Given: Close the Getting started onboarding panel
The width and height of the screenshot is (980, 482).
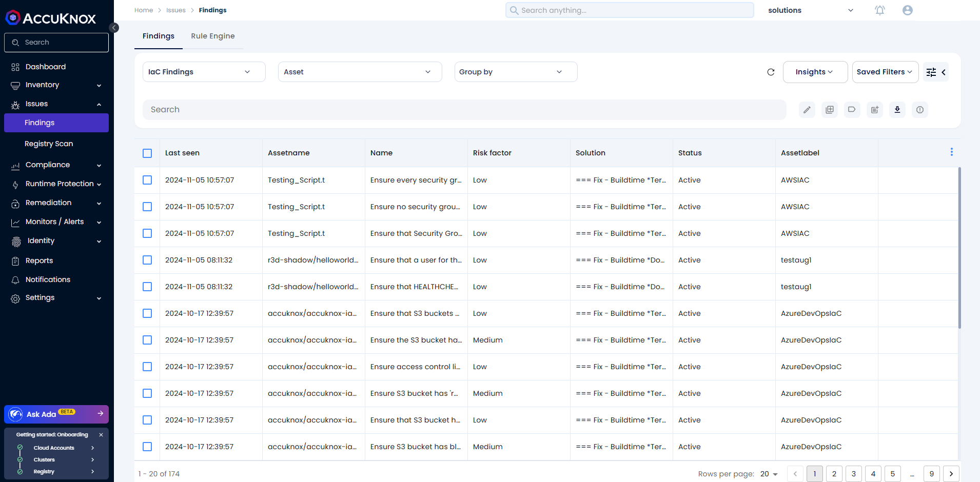Looking at the screenshot, I should click(101, 435).
